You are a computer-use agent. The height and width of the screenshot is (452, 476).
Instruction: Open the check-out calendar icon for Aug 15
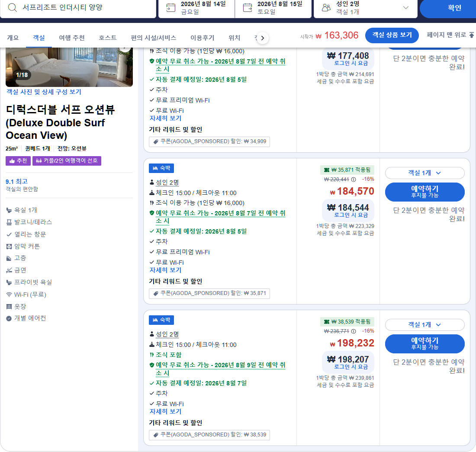tap(248, 8)
